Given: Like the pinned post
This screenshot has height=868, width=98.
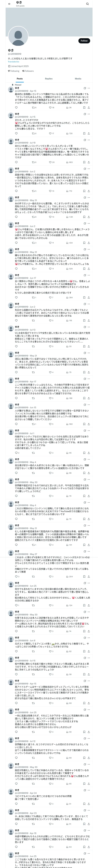Looking at the screenshot, I should [50, 107].
